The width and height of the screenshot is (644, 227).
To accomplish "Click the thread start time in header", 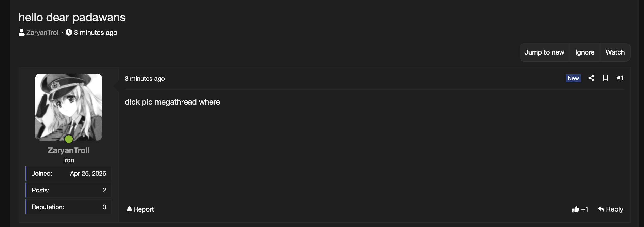I will coord(96,33).
